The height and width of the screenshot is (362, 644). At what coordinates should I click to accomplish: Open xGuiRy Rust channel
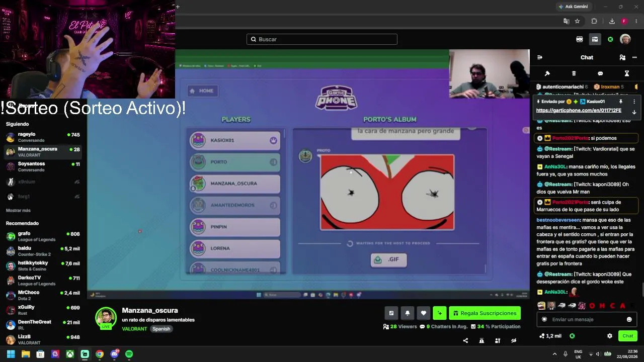[43, 310]
